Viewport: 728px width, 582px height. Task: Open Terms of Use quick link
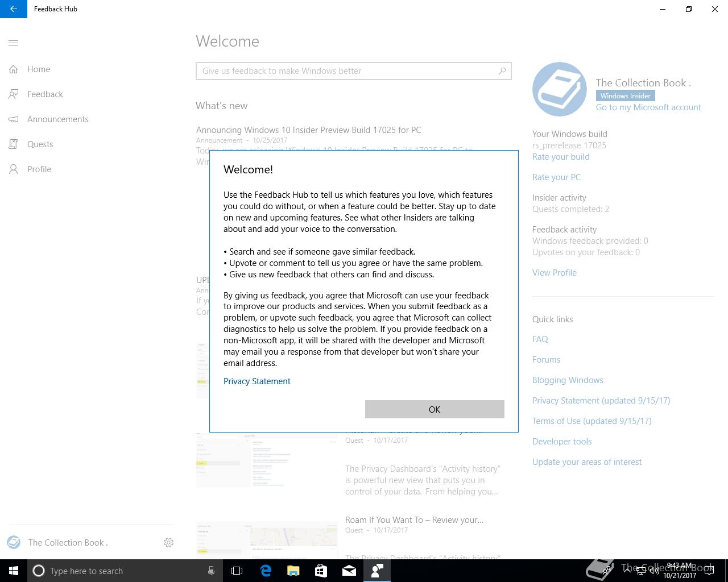coord(592,421)
